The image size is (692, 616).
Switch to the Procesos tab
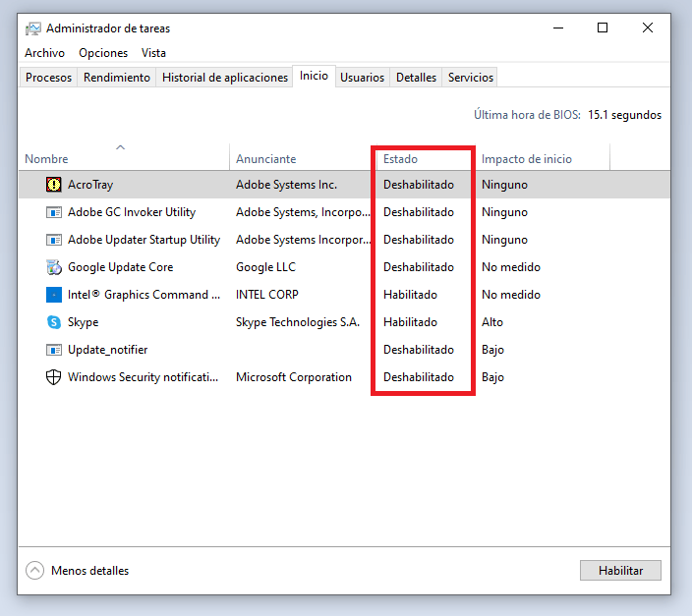click(x=48, y=78)
